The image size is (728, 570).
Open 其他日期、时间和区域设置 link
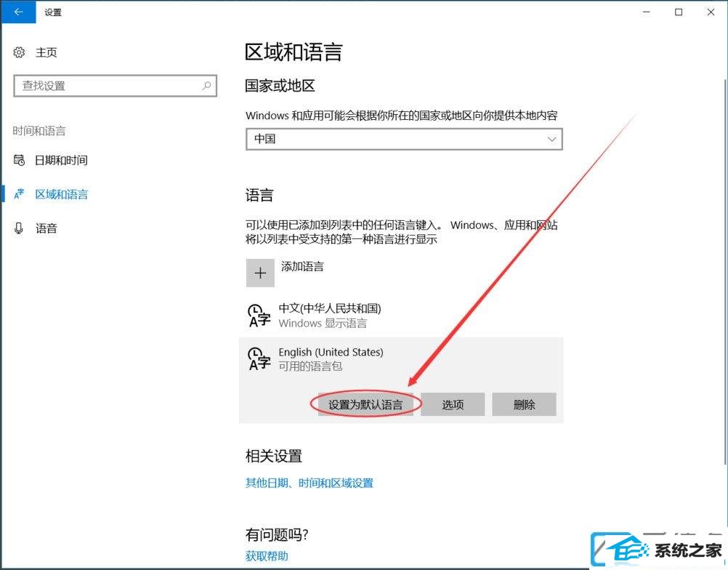pyautogui.click(x=310, y=483)
